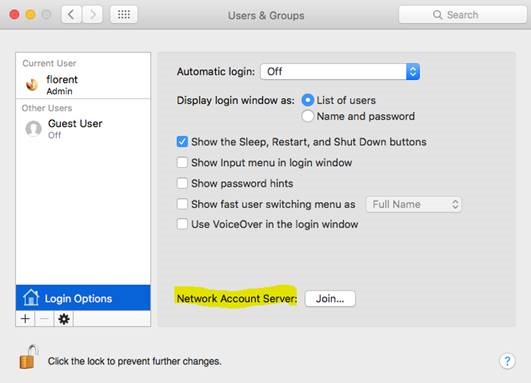This screenshot has width=531, height=383.
Task: Remove the selected user with the minus button
Action: click(x=44, y=319)
